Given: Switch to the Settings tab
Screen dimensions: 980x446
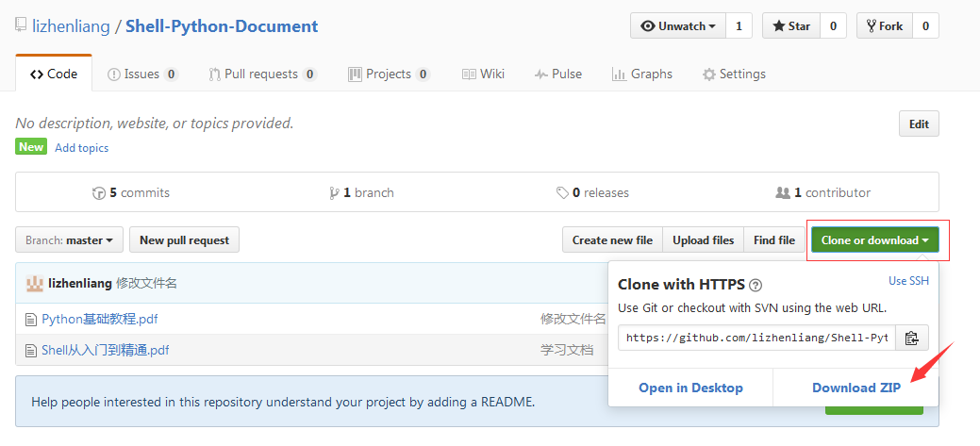Looking at the screenshot, I should point(734,74).
